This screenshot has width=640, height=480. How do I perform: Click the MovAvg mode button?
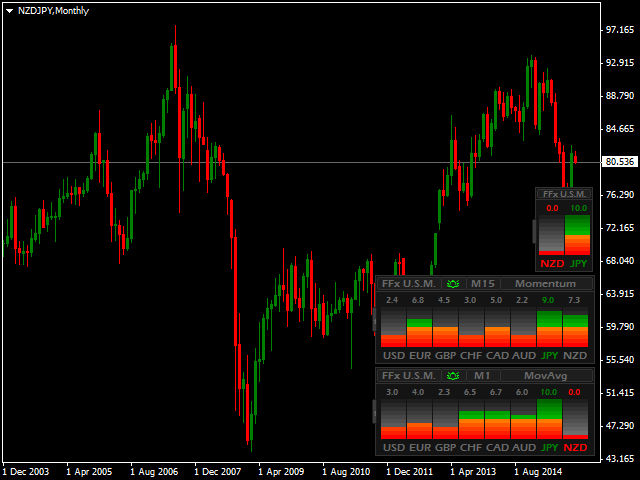click(546, 375)
